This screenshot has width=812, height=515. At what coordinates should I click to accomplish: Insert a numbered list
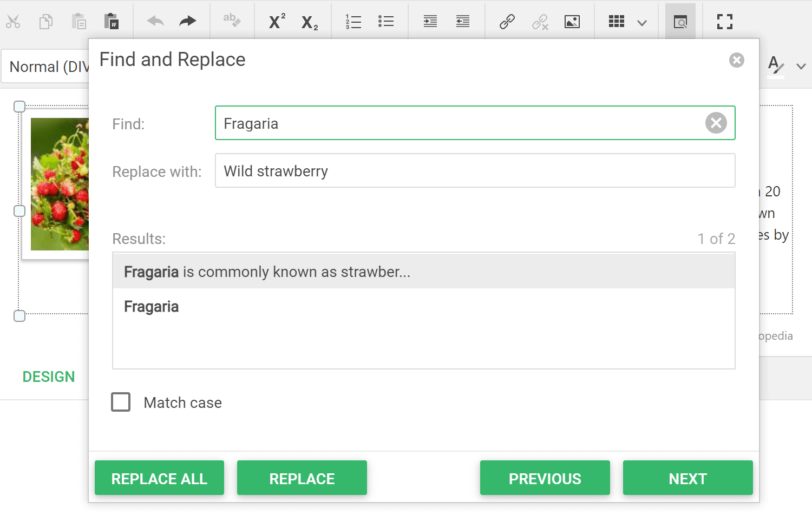point(353,22)
